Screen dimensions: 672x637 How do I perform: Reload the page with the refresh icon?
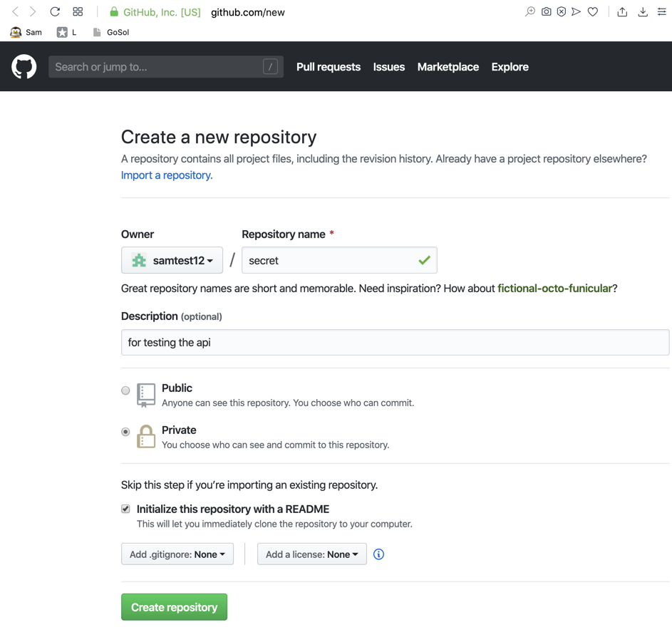point(55,12)
